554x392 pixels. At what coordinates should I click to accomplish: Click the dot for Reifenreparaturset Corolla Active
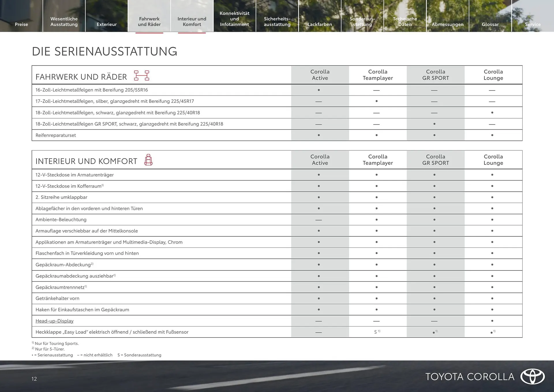pos(319,135)
